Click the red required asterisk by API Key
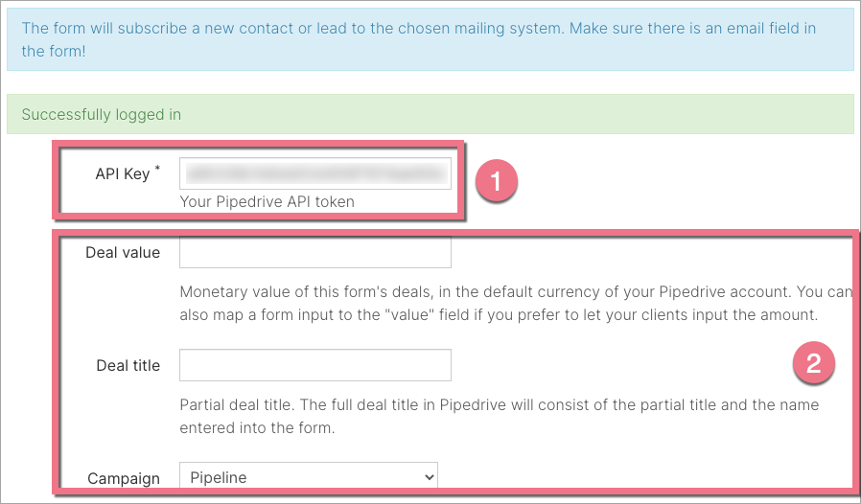Screen dimensions: 861x504 pos(157,170)
